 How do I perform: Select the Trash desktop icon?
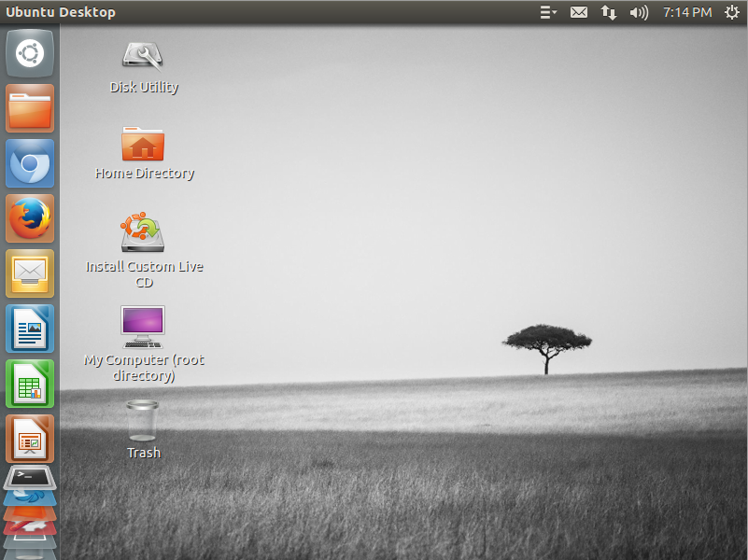(x=142, y=420)
